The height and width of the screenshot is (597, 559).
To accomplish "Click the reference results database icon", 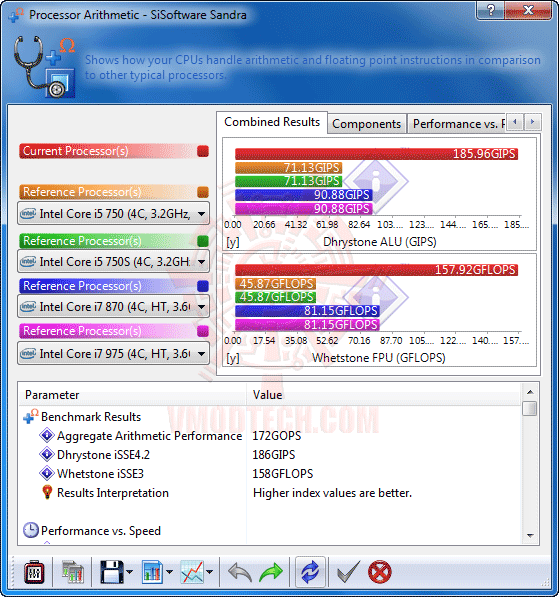I will coord(73,572).
